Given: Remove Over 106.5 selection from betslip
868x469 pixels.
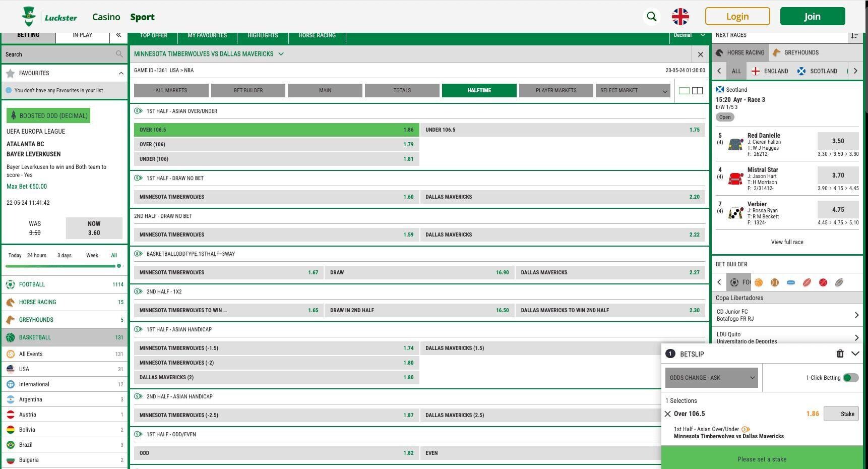Looking at the screenshot, I should (667, 414).
